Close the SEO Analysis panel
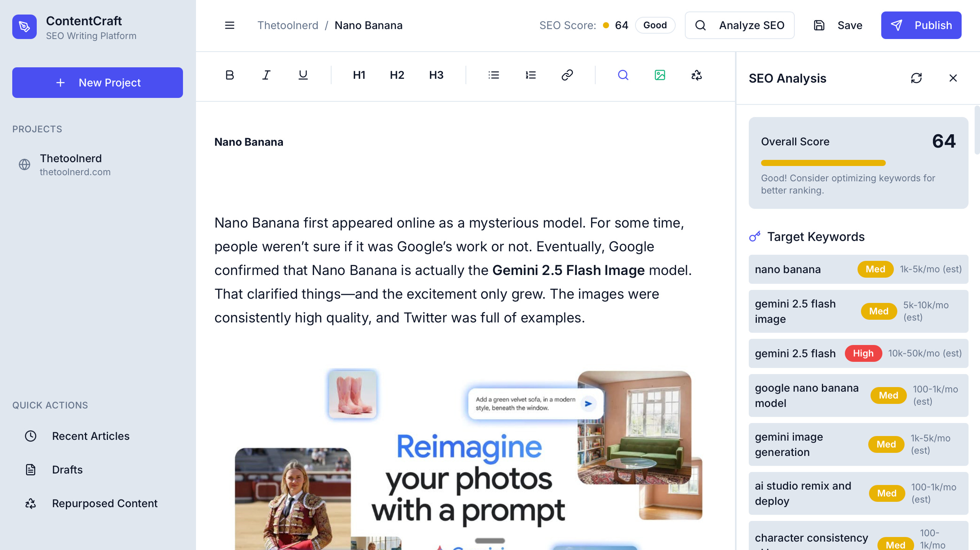The width and height of the screenshot is (980, 550). pyautogui.click(x=953, y=78)
